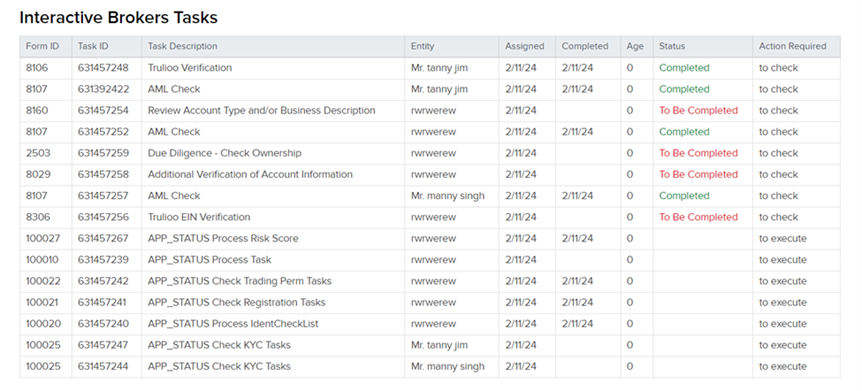Click Mr. tanny jim in task 631392422 row
This screenshot has height=391, width=862.
click(439, 89)
